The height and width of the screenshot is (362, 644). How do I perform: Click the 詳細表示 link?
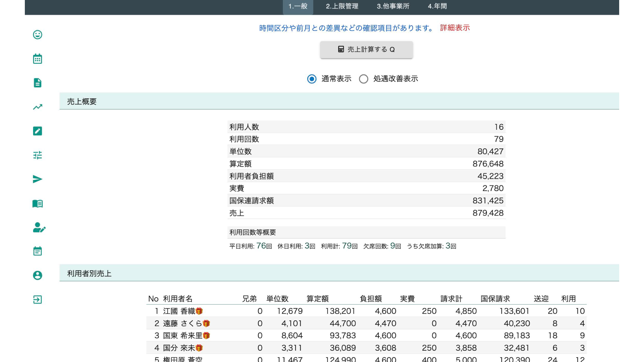454,28
